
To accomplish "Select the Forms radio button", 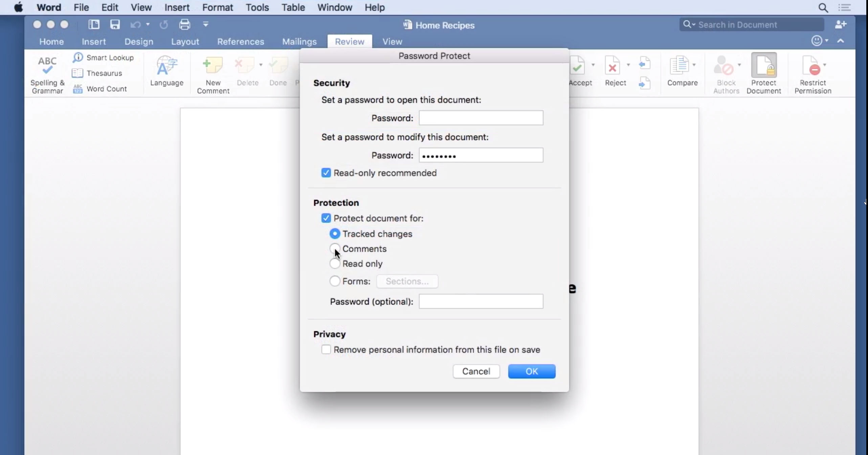I will click(x=335, y=281).
